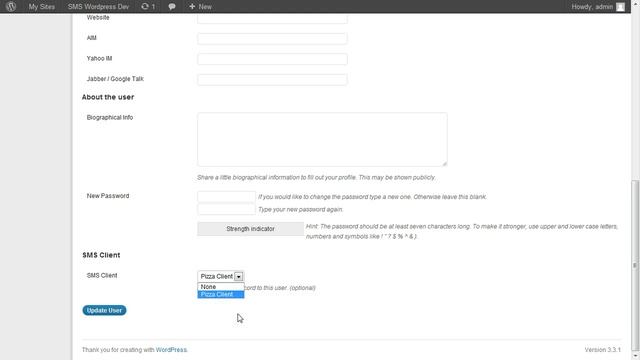The image size is (640, 360).
Task: Focus the Jabber / Google Talk field
Action: point(272,79)
